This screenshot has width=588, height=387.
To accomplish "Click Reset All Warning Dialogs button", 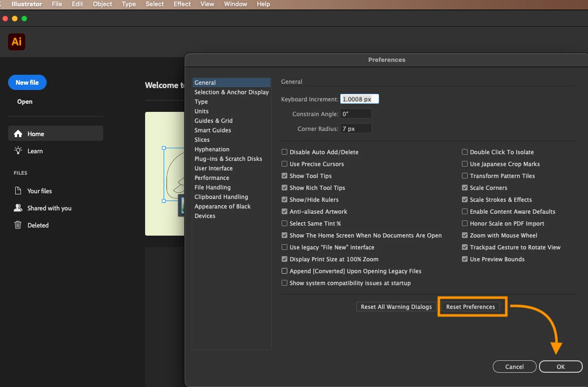I will click(396, 307).
